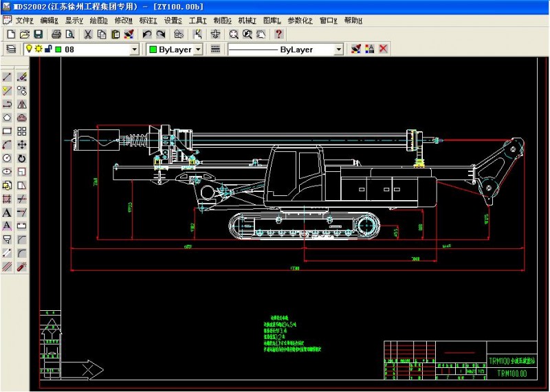Click the Cut (scissors) icon
This screenshot has height=392, width=550.
pos(89,34)
